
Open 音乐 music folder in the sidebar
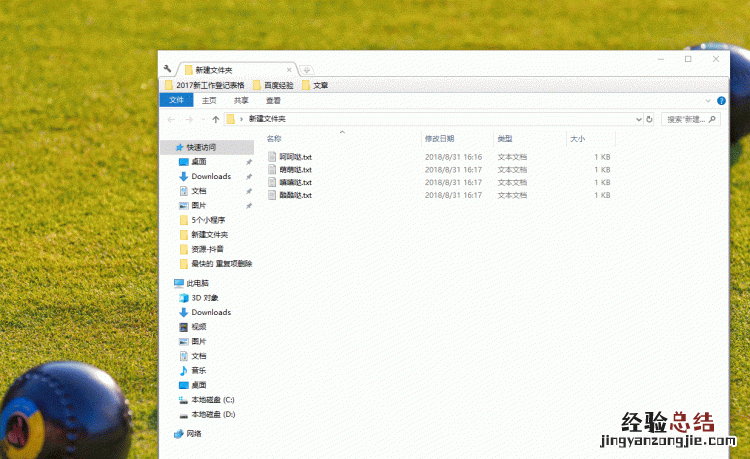click(x=198, y=370)
